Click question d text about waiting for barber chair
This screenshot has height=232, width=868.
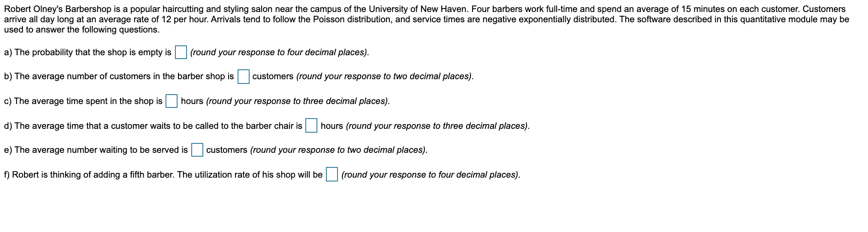[153, 126]
